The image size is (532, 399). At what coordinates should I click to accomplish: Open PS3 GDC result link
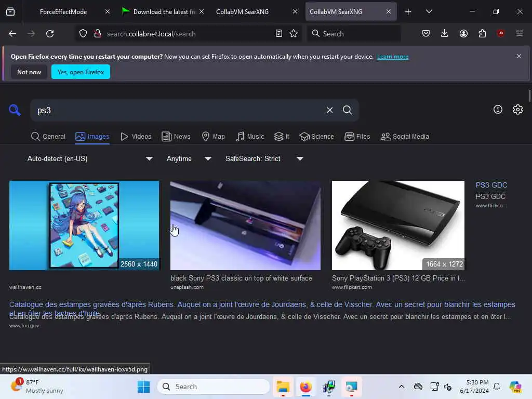pos(491,185)
